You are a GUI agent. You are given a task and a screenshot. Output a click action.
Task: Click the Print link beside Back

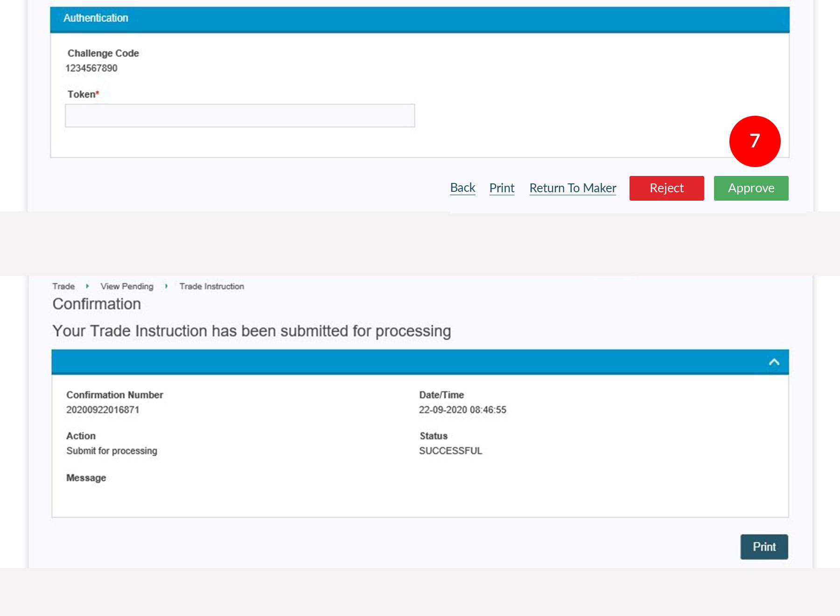pyautogui.click(x=502, y=188)
